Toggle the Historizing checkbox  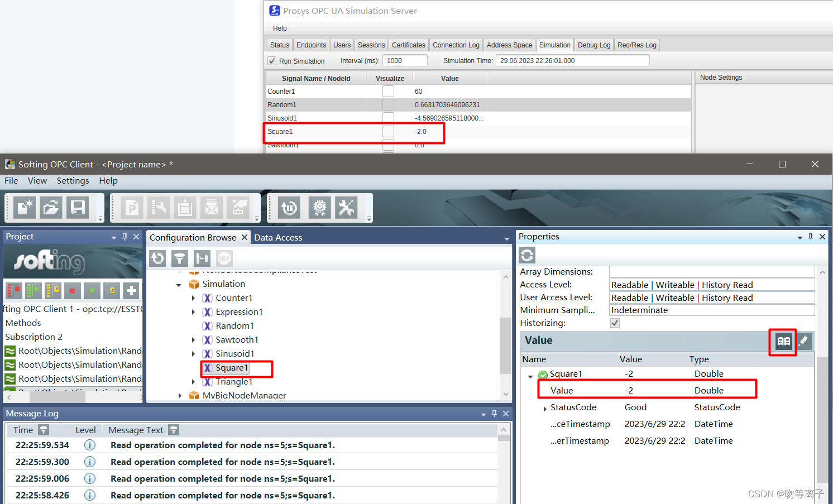pos(615,323)
